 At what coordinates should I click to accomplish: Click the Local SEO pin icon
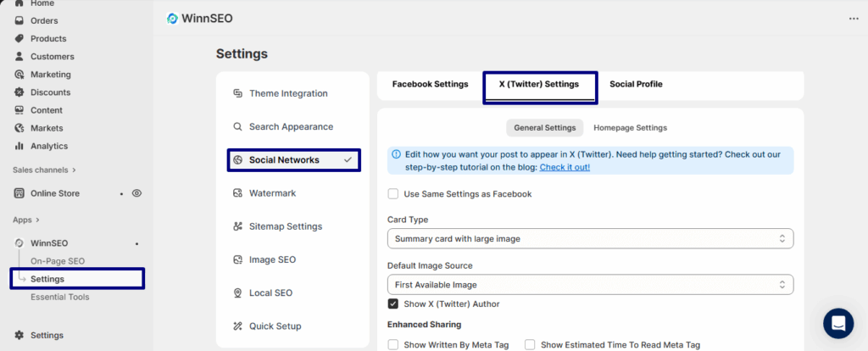pyautogui.click(x=237, y=292)
